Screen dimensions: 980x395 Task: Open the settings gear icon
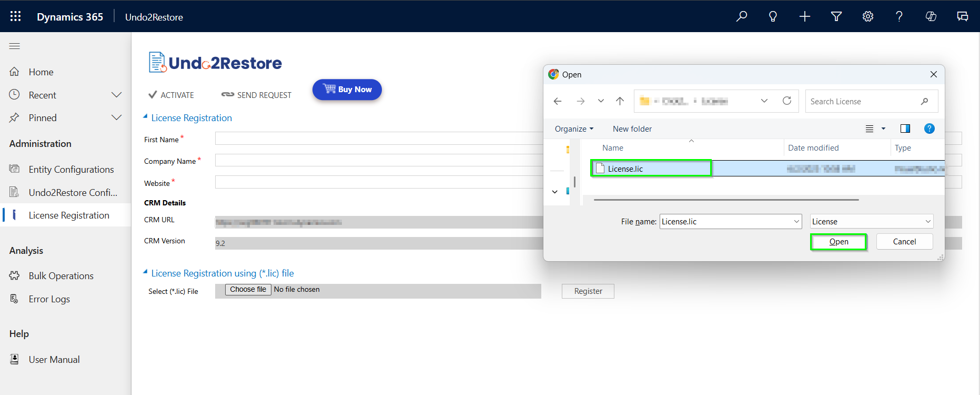click(867, 16)
